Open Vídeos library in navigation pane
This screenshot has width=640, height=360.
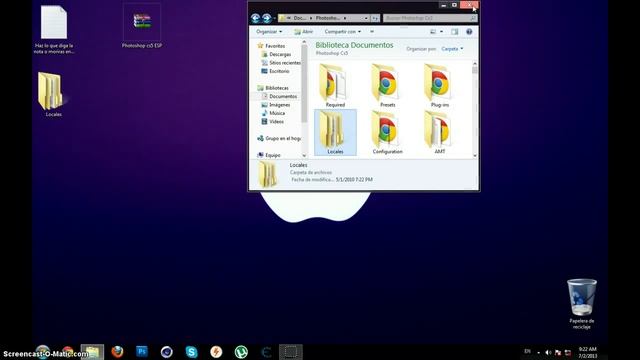tap(276, 122)
